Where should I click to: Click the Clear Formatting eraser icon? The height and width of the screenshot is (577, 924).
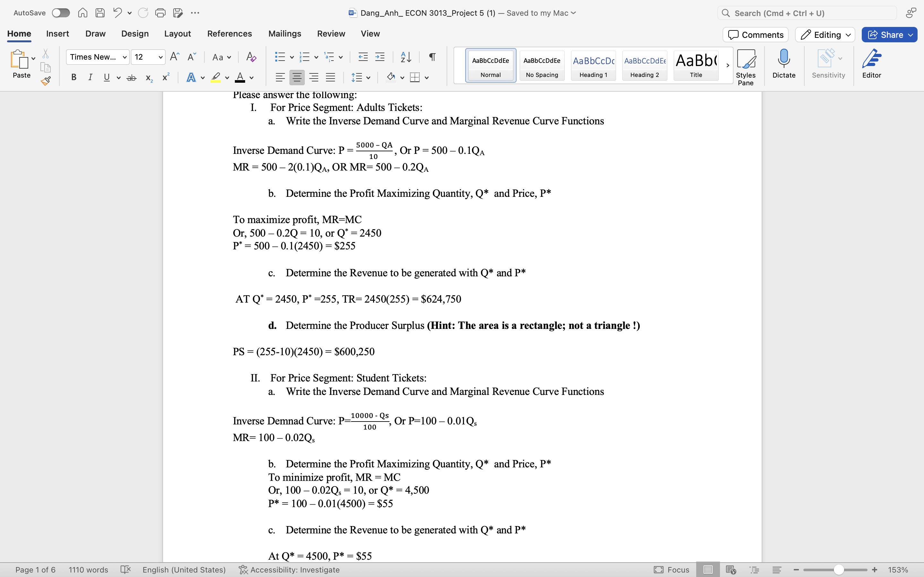click(x=251, y=57)
